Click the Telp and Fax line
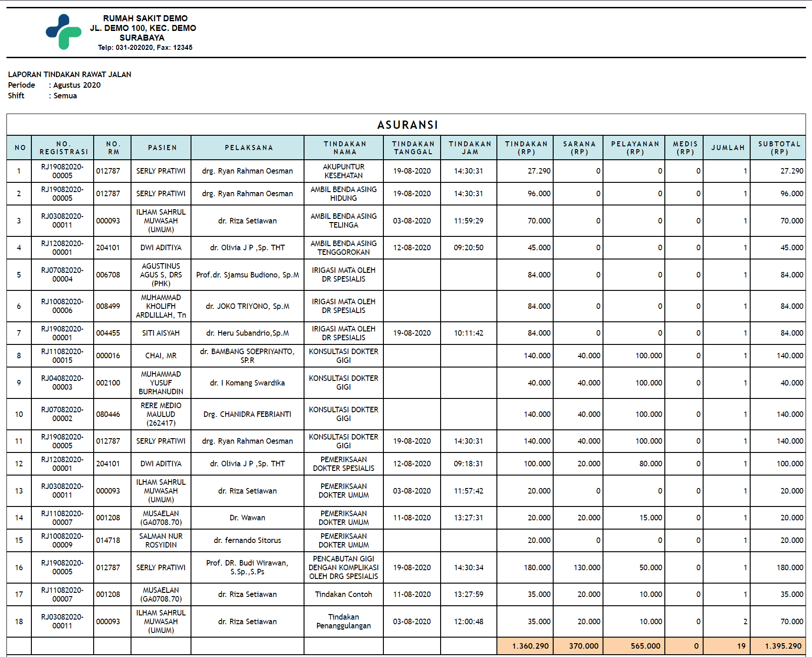The width and height of the screenshot is (812, 657). coord(145,48)
